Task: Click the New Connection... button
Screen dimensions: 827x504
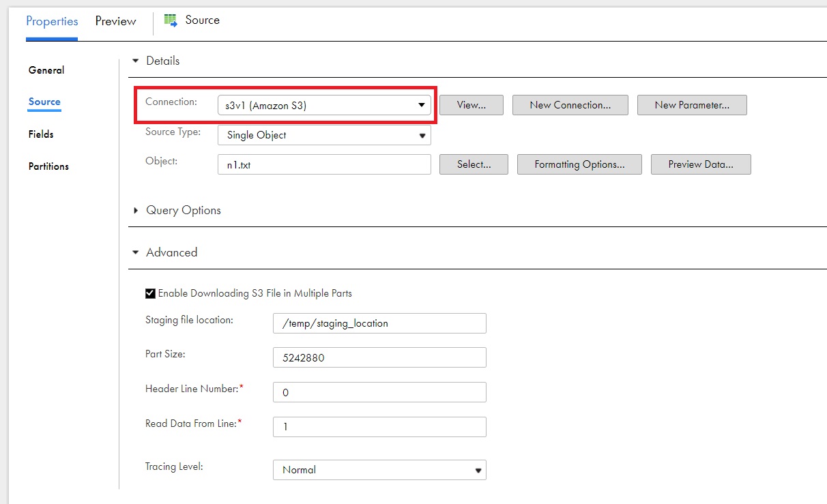Action: (x=570, y=105)
